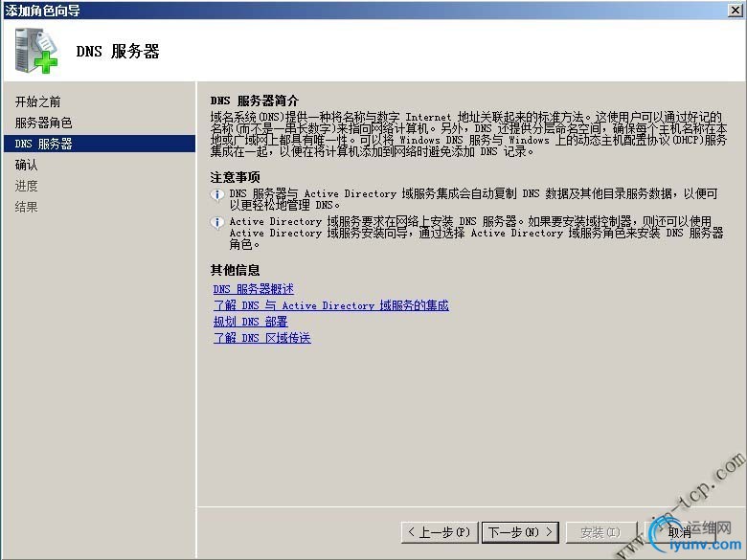Open link about DNS 与 Active Directory 域服务的集成
The image size is (747, 560).
331,305
